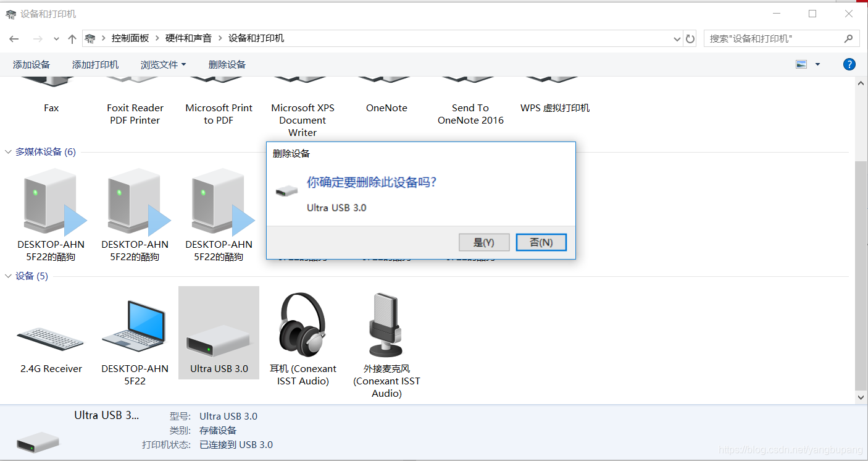Click the change view icon
The height and width of the screenshot is (461, 868).
(x=801, y=64)
